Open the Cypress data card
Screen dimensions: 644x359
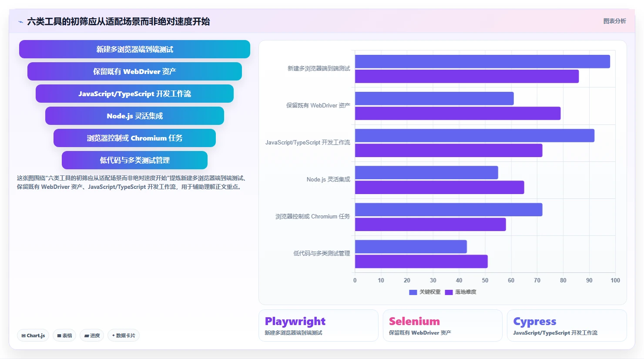pos(567,325)
